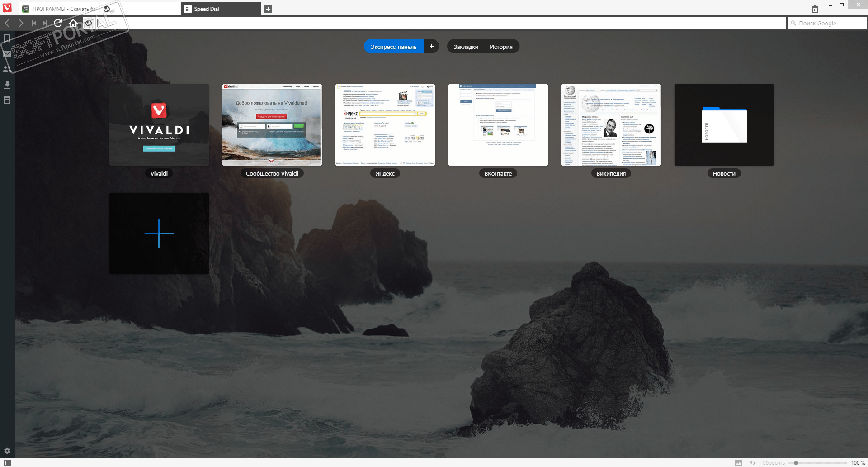Open the Википедия speed dial thumbnail
Viewport: 868px width, 467px height.
click(611, 125)
